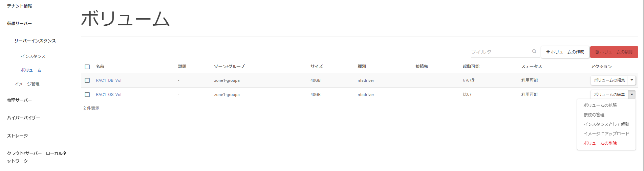This screenshot has width=644, height=171.
Task: Open the RAC1_DB_Vol volume link
Action: tap(108, 80)
